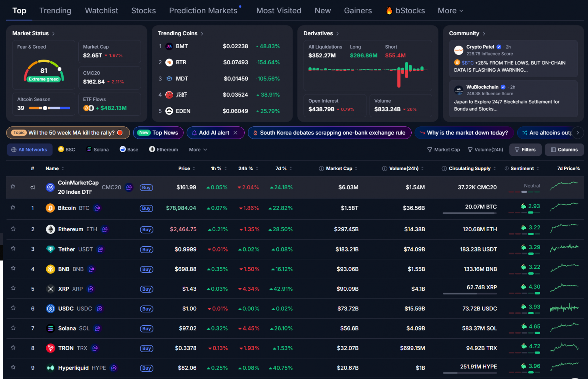Star Tether row for watchlist

click(13, 249)
